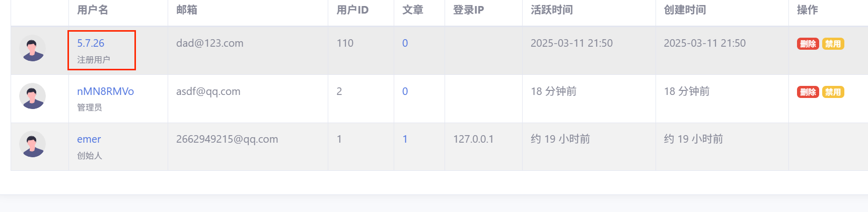View article count for user nMN8RMVo
The width and height of the screenshot is (868, 212).
(x=405, y=91)
